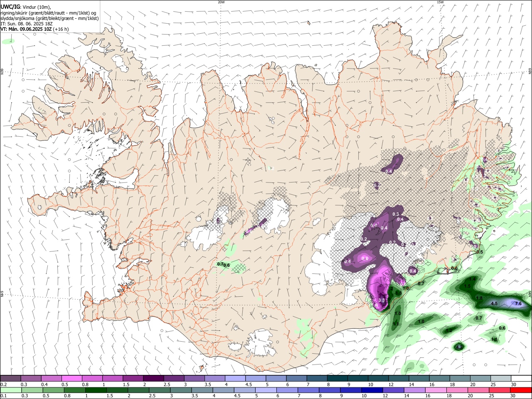
Task: Click the lavender 14–16 rain legend swatch
Action: (415, 390)
